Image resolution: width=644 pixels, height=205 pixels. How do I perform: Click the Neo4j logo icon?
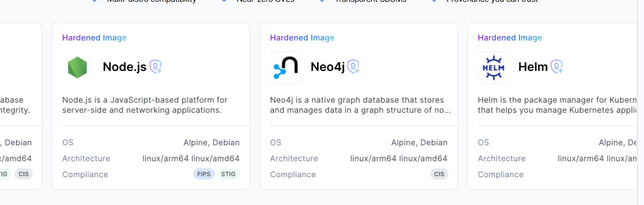pyautogui.click(x=286, y=68)
